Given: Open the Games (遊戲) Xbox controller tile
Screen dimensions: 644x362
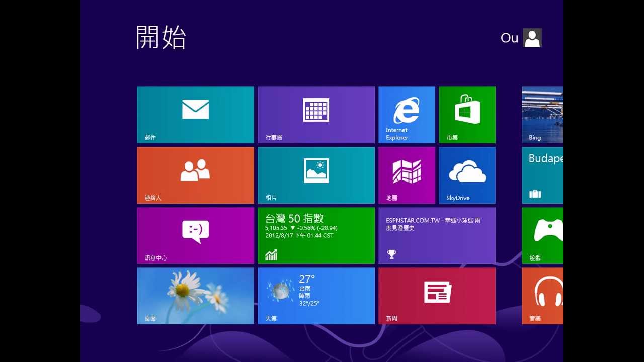Looking at the screenshot, I should 542,235.
